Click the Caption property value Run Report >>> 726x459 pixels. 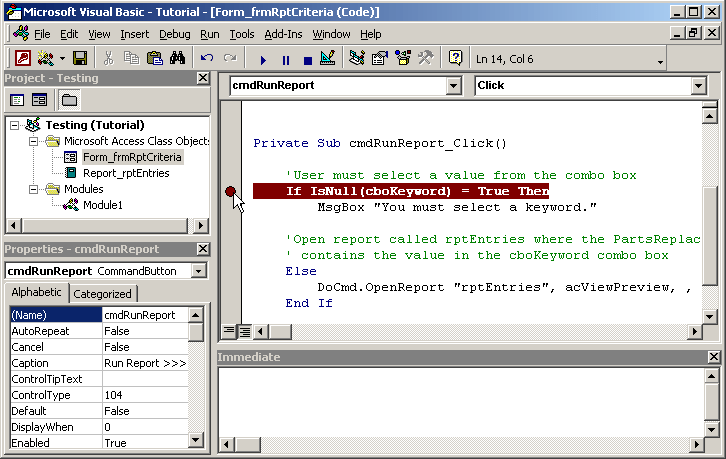pos(145,363)
